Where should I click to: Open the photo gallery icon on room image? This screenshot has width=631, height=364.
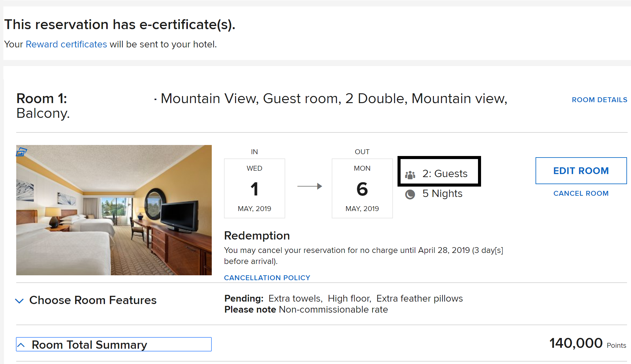[x=21, y=152]
